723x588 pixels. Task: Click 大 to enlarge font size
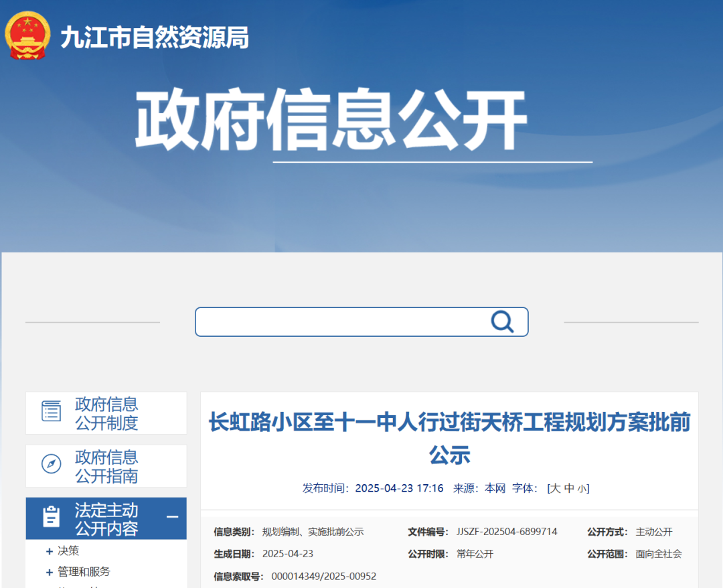[x=557, y=488]
